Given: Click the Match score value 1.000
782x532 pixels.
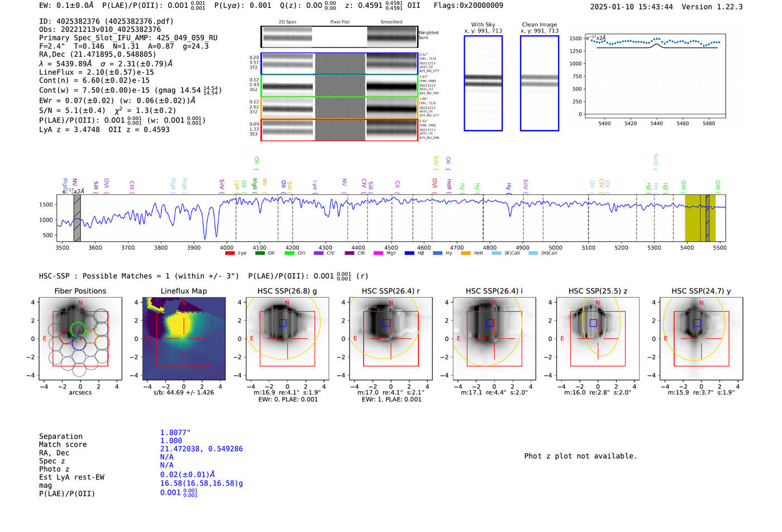Looking at the screenshot, I should [171, 440].
